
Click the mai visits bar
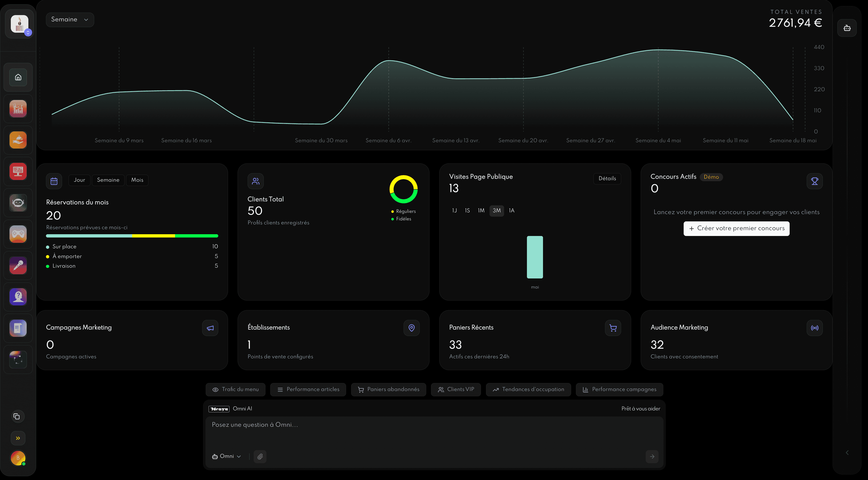coord(535,257)
